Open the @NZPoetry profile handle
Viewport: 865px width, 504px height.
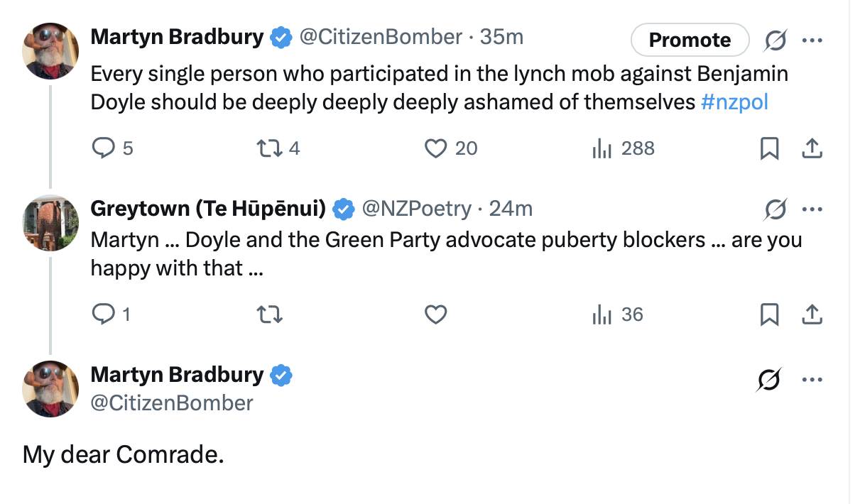point(416,208)
